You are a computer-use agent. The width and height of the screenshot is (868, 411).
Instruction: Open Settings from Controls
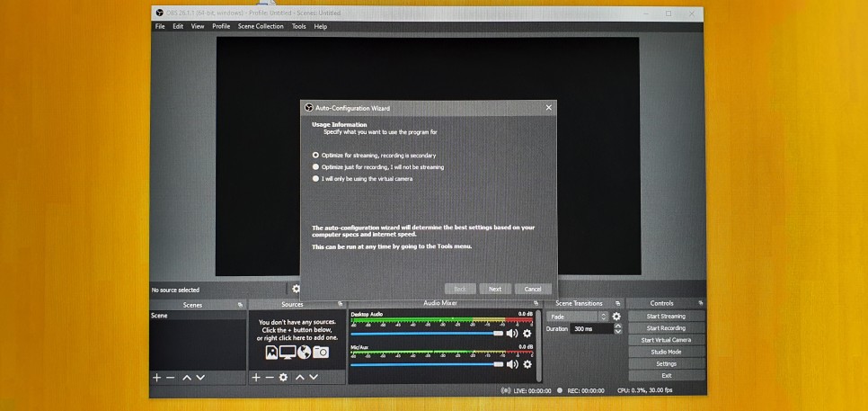pos(666,364)
